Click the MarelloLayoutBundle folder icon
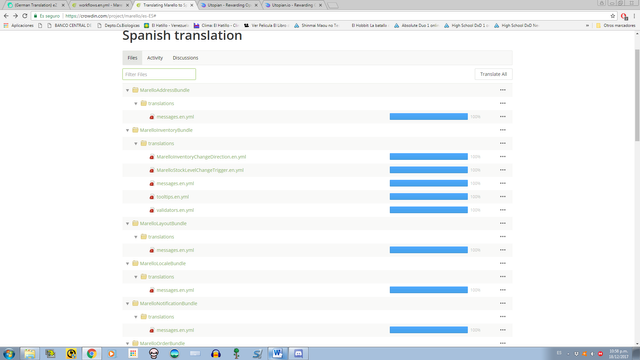The height and width of the screenshot is (360, 640). coord(135,223)
